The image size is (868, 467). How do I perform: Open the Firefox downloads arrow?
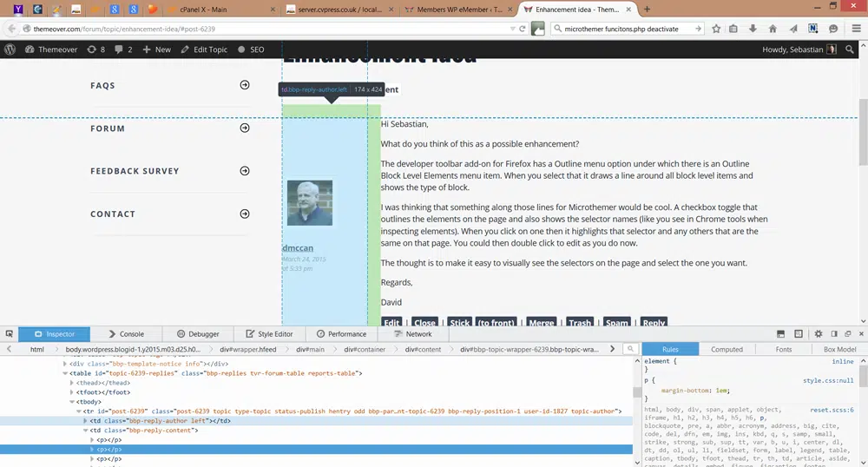[753, 29]
